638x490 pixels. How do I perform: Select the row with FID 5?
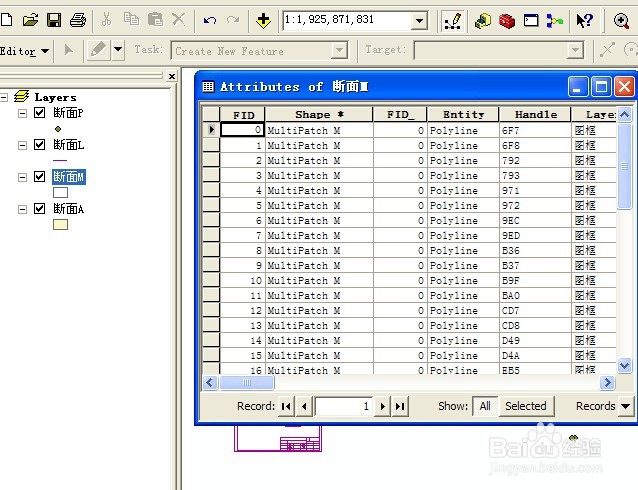(x=211, y=206)
